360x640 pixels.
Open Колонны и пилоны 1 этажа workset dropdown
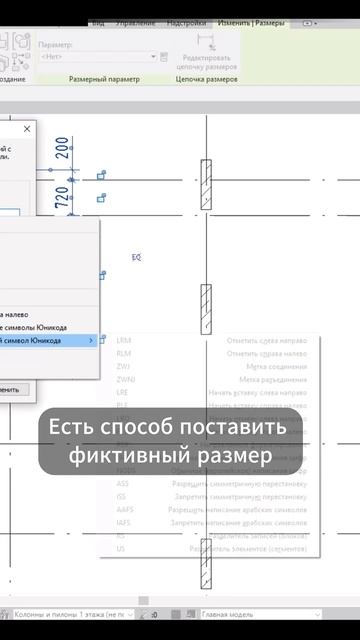click(73, 614)
